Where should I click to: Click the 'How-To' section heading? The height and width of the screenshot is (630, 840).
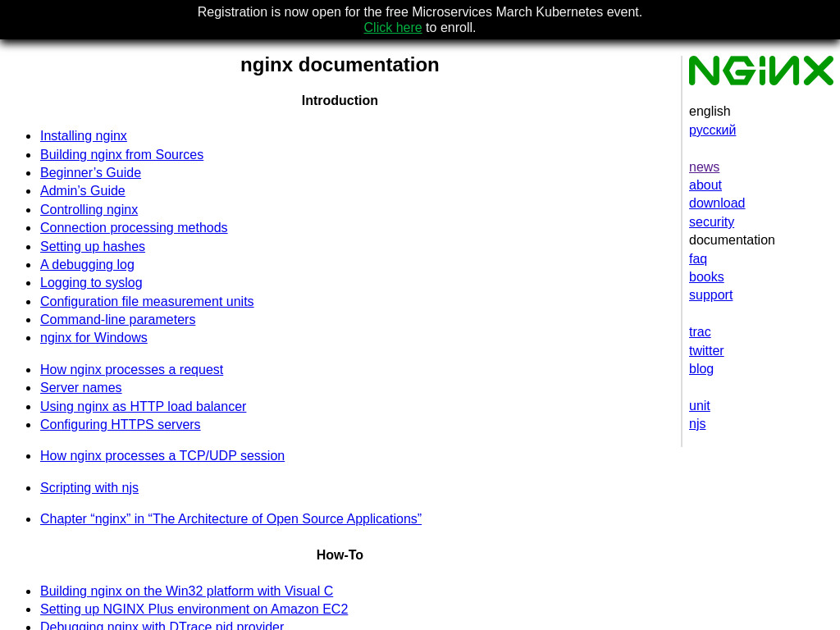click(340, 555)
